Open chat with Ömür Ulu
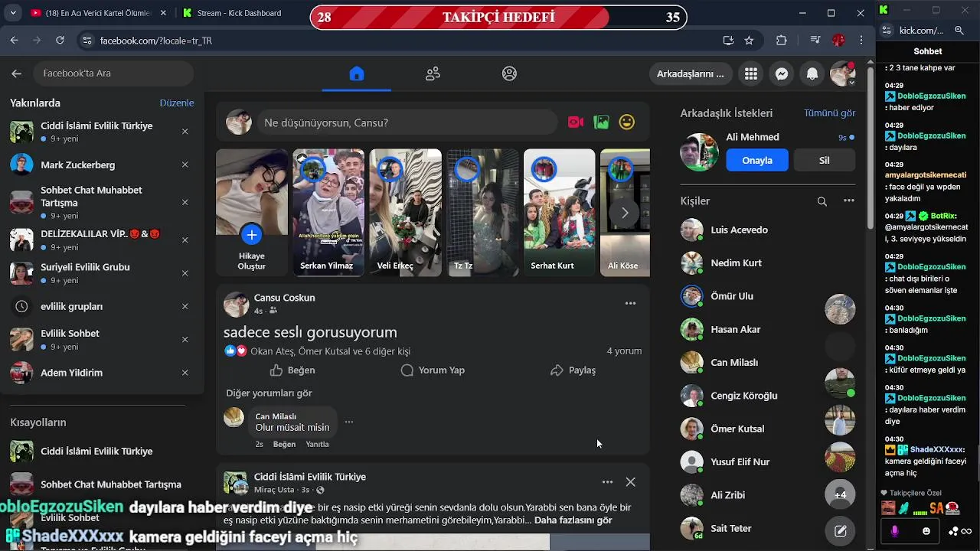Screen dimensions: 980x551 coord(768,296)
